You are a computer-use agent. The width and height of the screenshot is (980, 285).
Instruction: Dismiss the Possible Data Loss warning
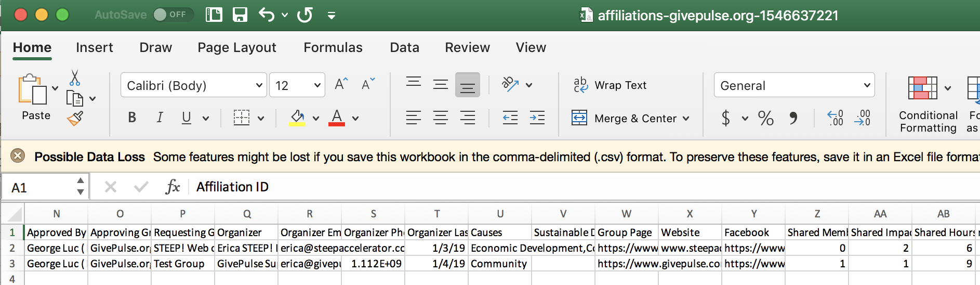(18, 156)
